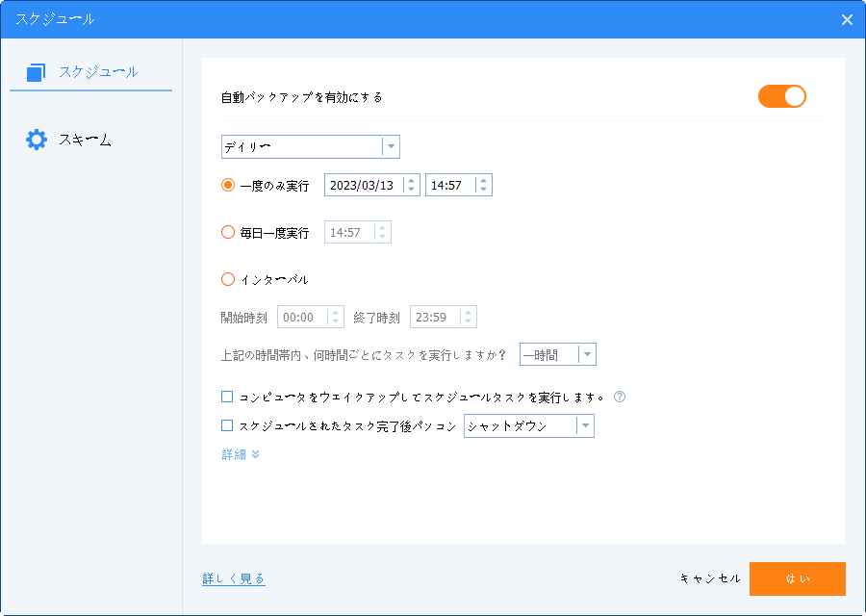Click the スキーム gear icon
Image resolution: width=866 pixels, height=616 pixels.
coord(37,140)
